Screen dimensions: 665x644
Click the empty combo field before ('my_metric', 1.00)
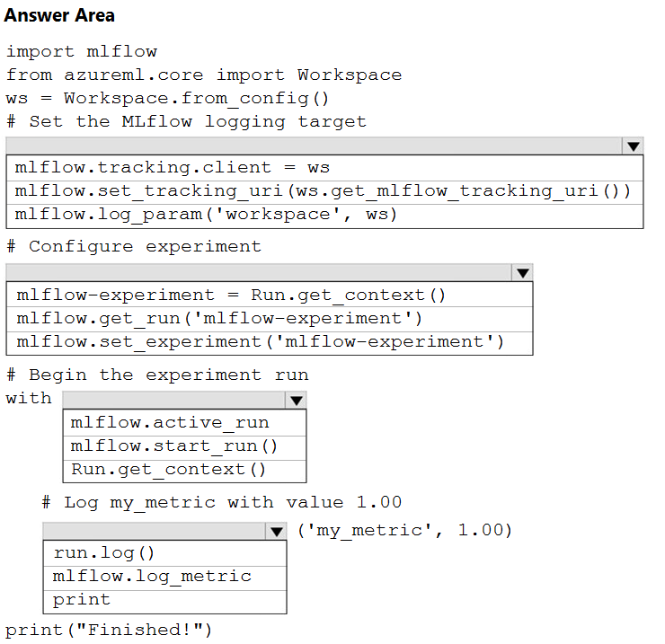(x=155, y=531)
